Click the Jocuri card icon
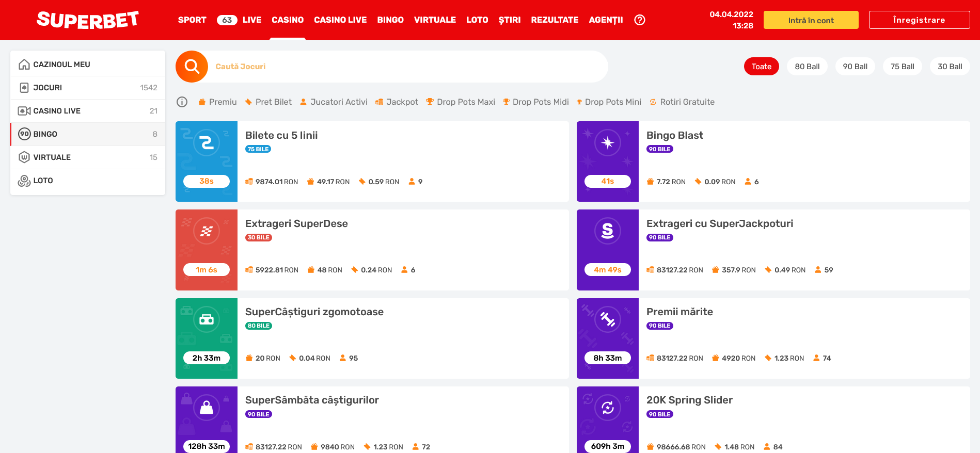This screenshot has height=453, width=980. tap(24, 88)
